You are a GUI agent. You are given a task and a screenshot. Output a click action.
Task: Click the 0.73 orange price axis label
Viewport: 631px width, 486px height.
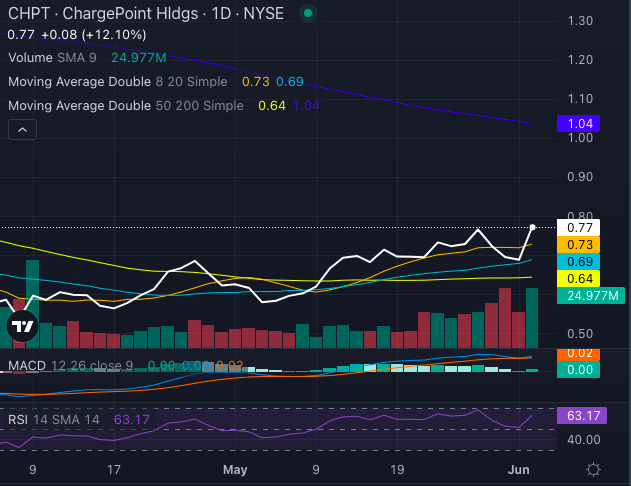578,245
